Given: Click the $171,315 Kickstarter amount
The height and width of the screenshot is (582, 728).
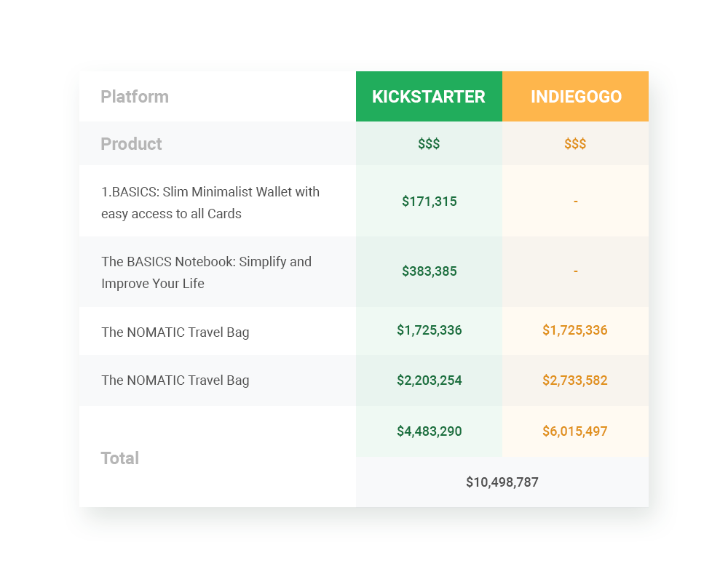Looking at the screenshot, I should (x=430, y=202).
